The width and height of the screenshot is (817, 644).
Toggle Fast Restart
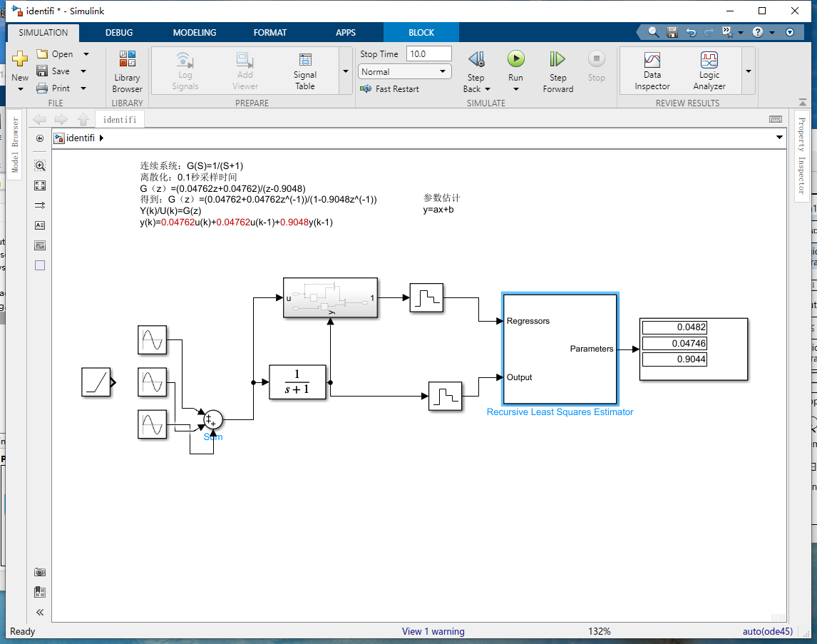click(390, 89)
